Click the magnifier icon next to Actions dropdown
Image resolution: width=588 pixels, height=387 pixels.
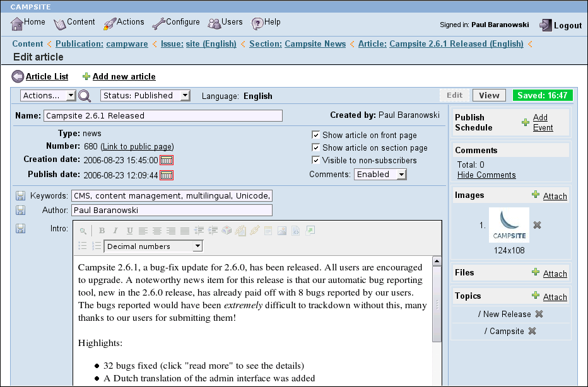pos(85,96)
